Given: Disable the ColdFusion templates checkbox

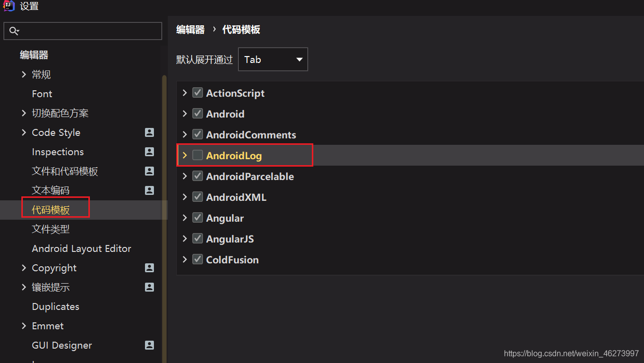Looking at the screenshot, I should (x=197, y=259).
